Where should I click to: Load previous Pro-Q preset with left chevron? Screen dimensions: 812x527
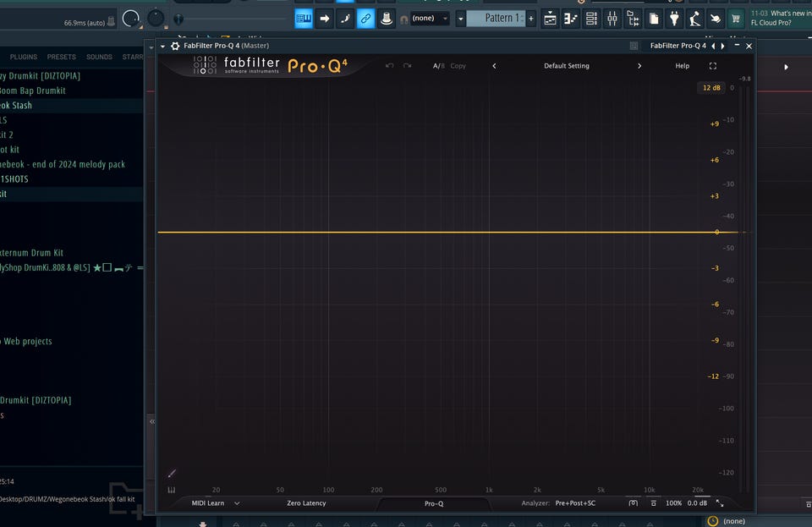coord(494,66)
